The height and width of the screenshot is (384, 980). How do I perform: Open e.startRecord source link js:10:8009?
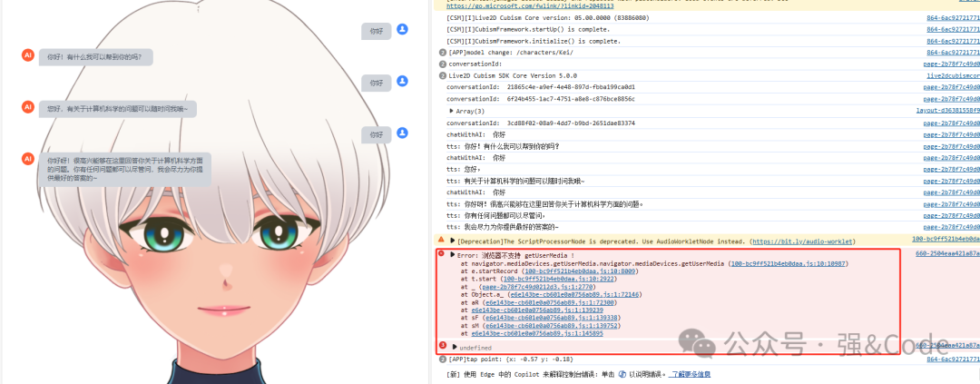pos(579,272)
